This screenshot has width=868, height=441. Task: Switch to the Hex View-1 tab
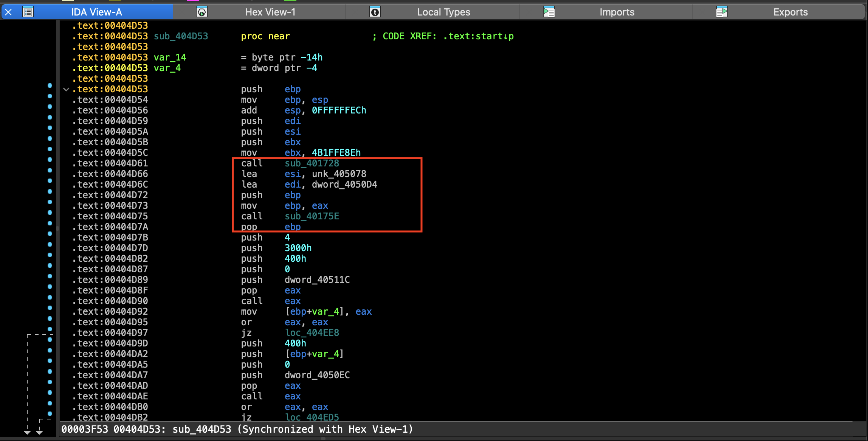(270, 12)
